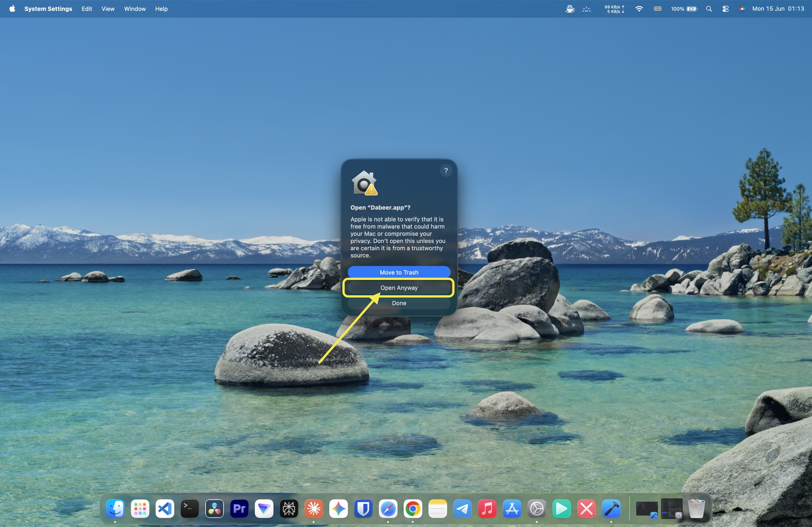Dismiss dialog with Done button
This screenshot has height=527, width=812.
point(399,303)
